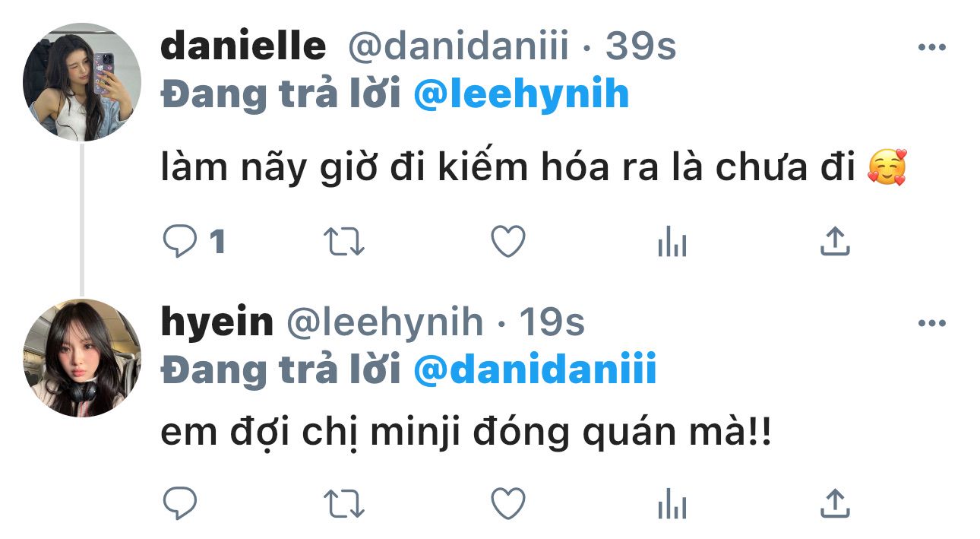Screen dimensions: 980x539
Task: Reply to danielle's tweet
Action: [x=180, y=243]
